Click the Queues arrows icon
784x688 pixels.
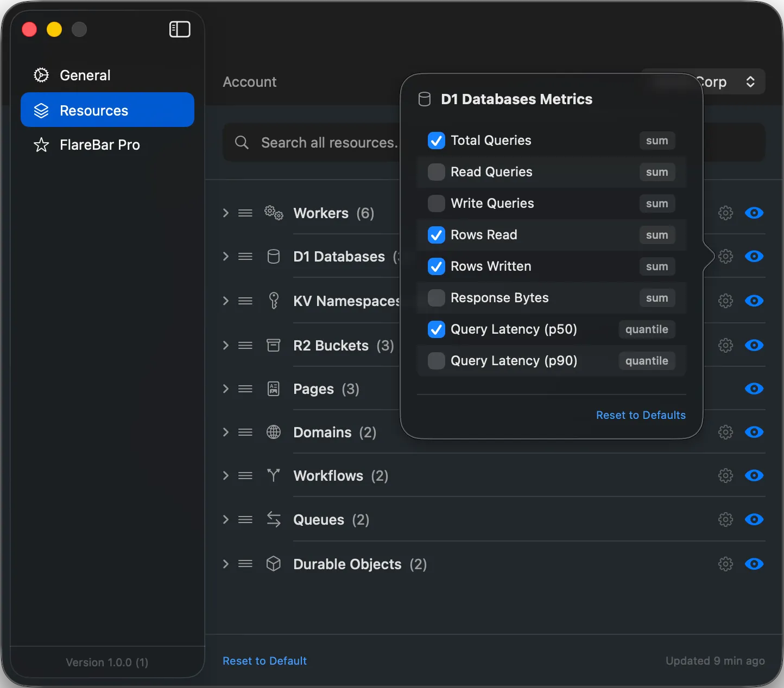(274, 519)
